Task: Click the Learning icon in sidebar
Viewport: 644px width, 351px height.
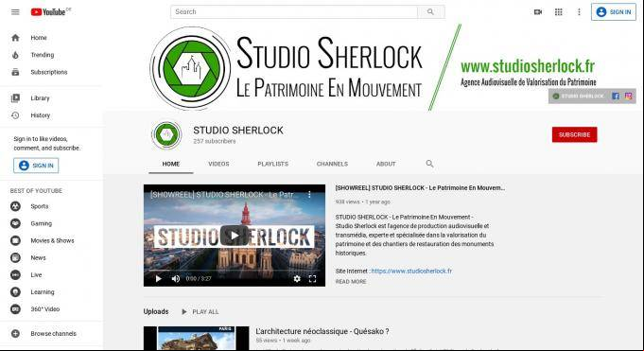Action: (x=15, y=291)
